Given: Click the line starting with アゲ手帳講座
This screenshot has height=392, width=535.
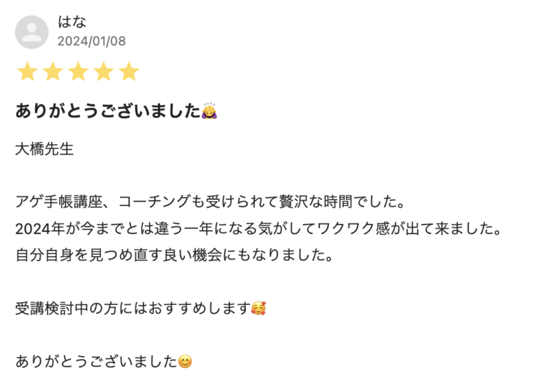Looking at the screenshot, I should pos(210,203).
